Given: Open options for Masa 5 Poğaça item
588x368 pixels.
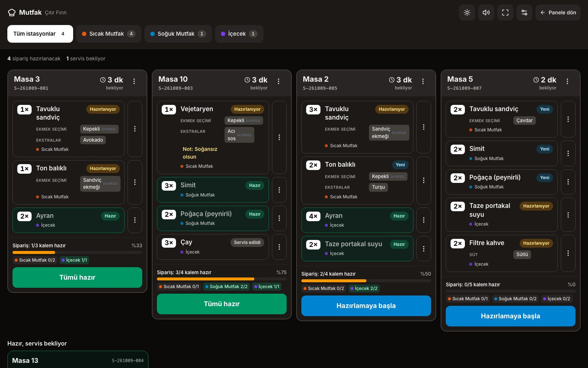Looking at the screenshot, I should coord(568,182).
